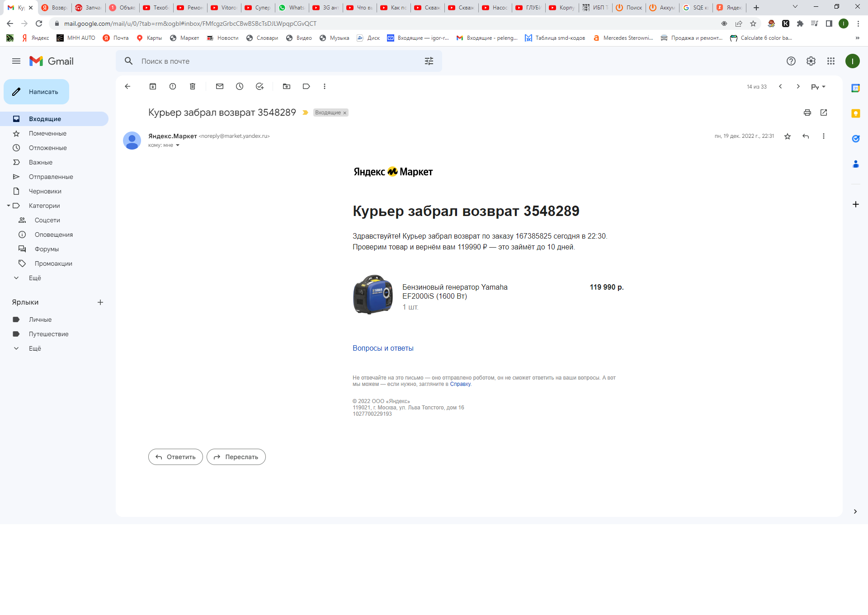Image resolution: width=868 pixels, height=615 pixels.
Task: Snooze this email with clock icon
Action: [x=240, y=86]
